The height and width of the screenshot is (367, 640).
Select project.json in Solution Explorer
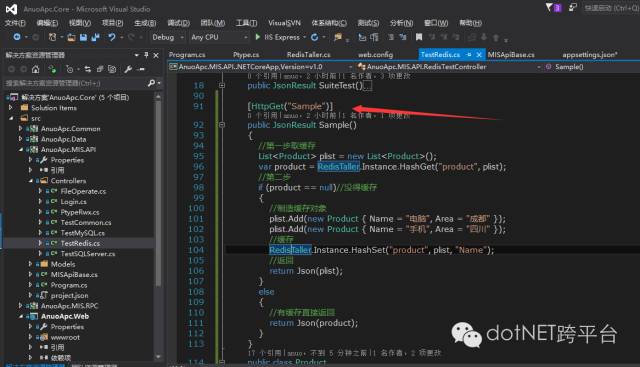(69, 295)
